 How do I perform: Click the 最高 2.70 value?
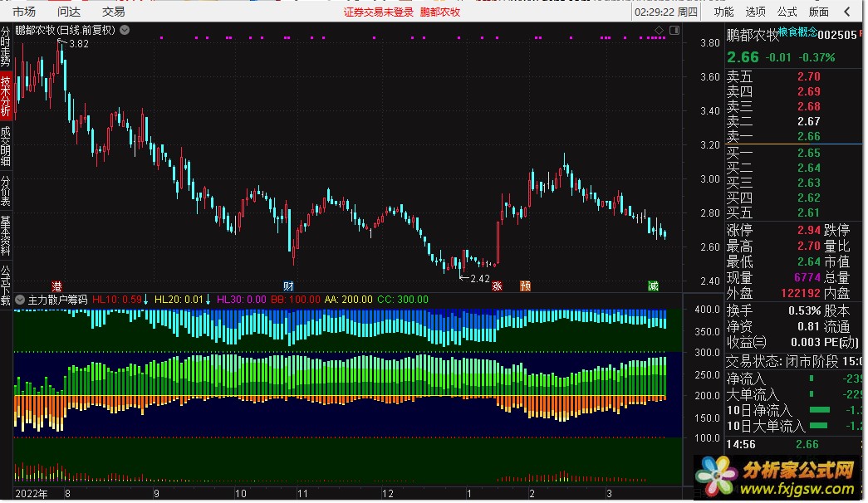[809, 246]
